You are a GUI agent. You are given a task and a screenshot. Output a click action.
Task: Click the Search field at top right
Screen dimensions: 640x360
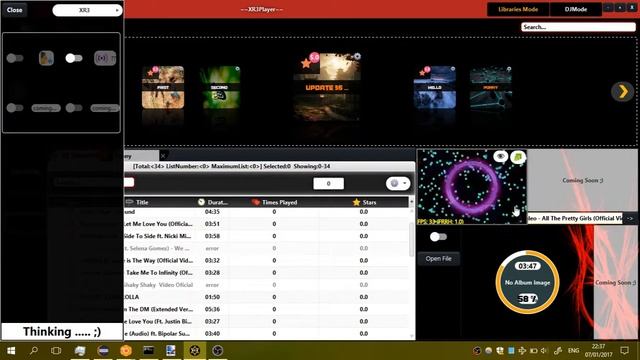click(578, 27)
